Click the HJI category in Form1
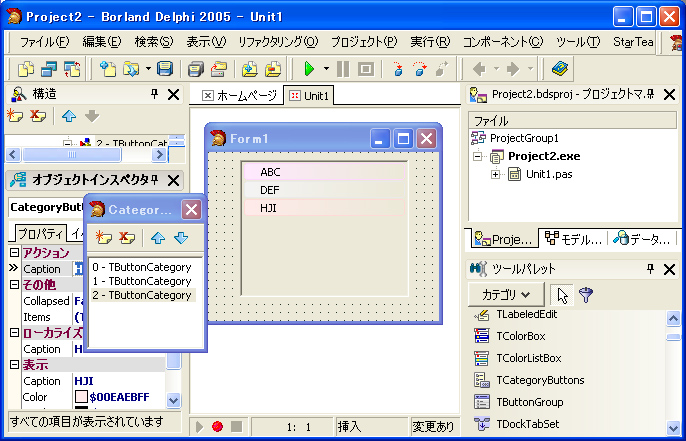This screenshot has height=441, width=686. (x=325, y=208)
